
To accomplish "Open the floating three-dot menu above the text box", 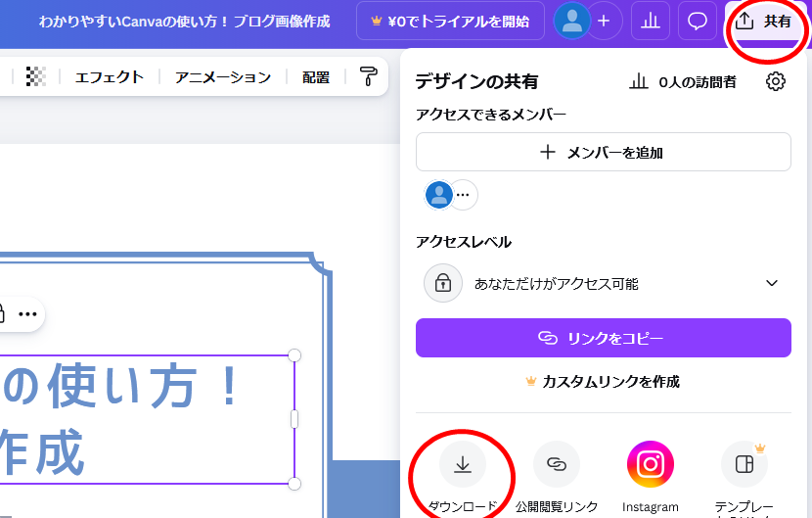I will pyautogui.click(x=27, y=314).
